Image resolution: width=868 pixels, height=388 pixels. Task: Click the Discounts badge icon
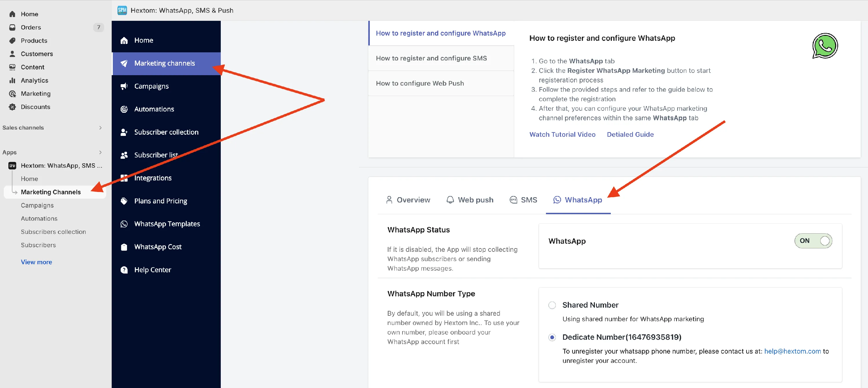point(12,107)
